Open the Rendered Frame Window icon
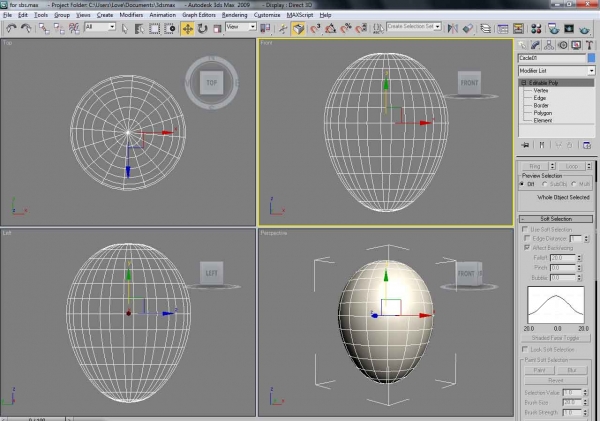The image size is (600, 421). coord(569,29)
